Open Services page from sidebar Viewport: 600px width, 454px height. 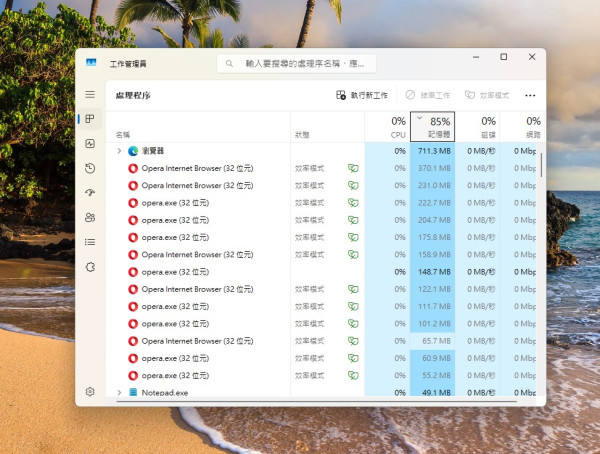pos(90,266)
